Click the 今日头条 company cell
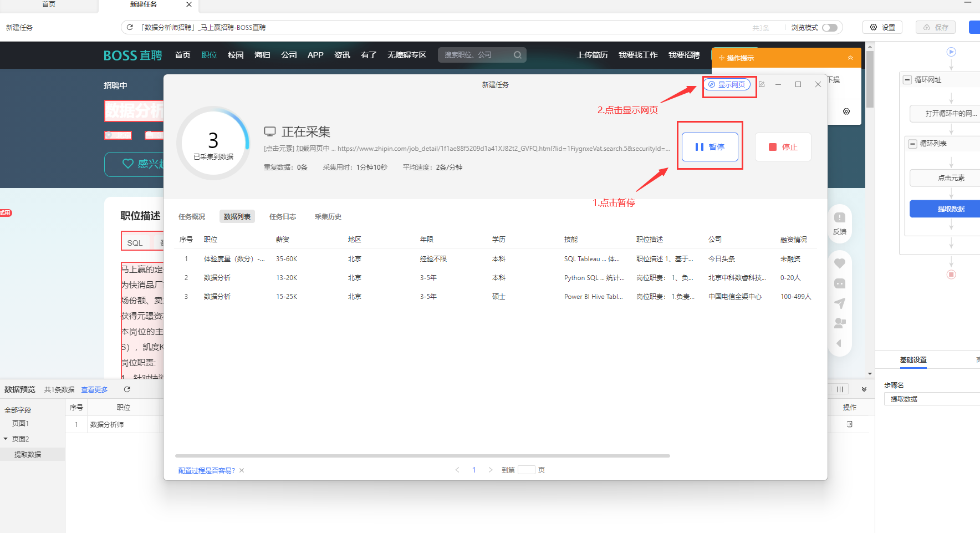This screenshot has width=980, height=533. click(x=722, y=259)
